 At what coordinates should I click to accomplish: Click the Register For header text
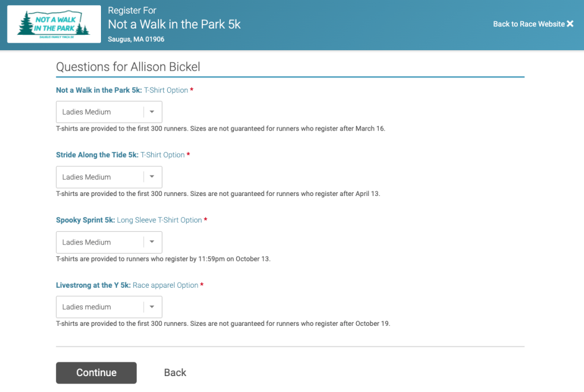tap(132, 10)
